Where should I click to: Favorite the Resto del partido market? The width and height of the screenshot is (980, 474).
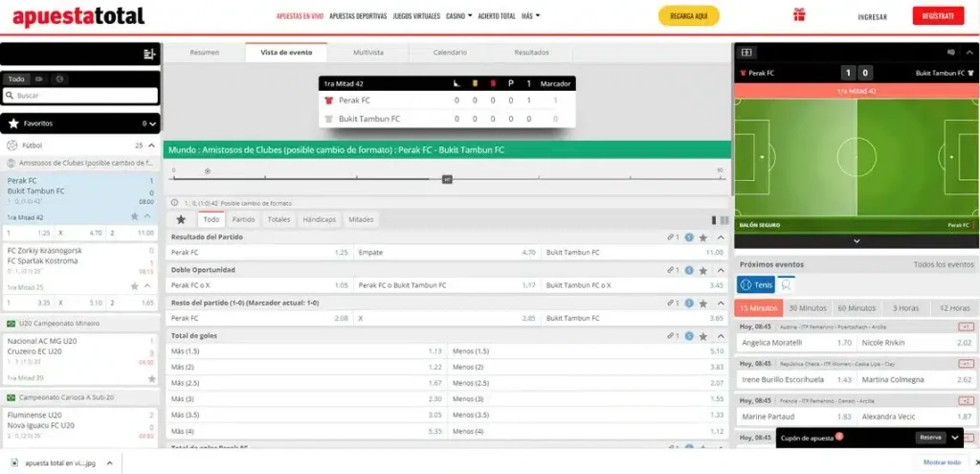[x=703, y=303]
